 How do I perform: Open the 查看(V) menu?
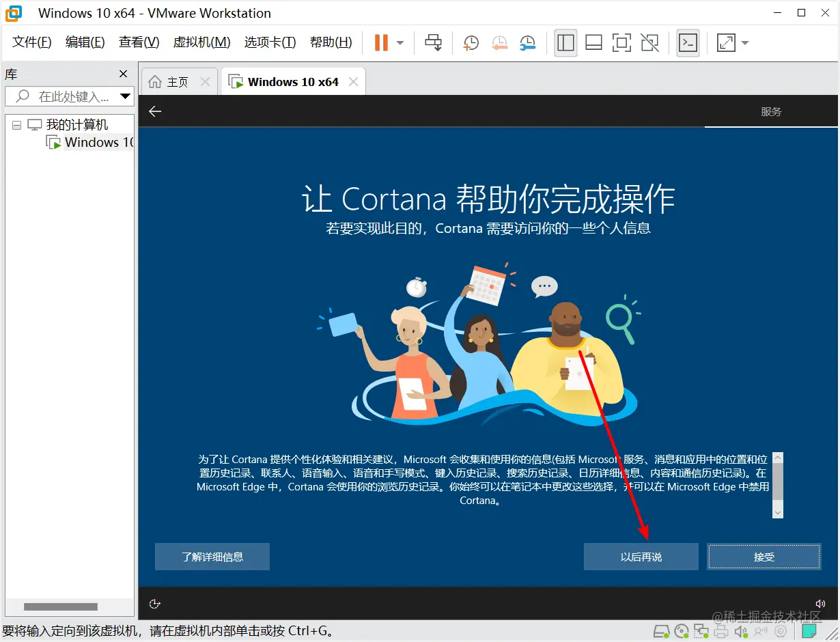coord(139,42)
